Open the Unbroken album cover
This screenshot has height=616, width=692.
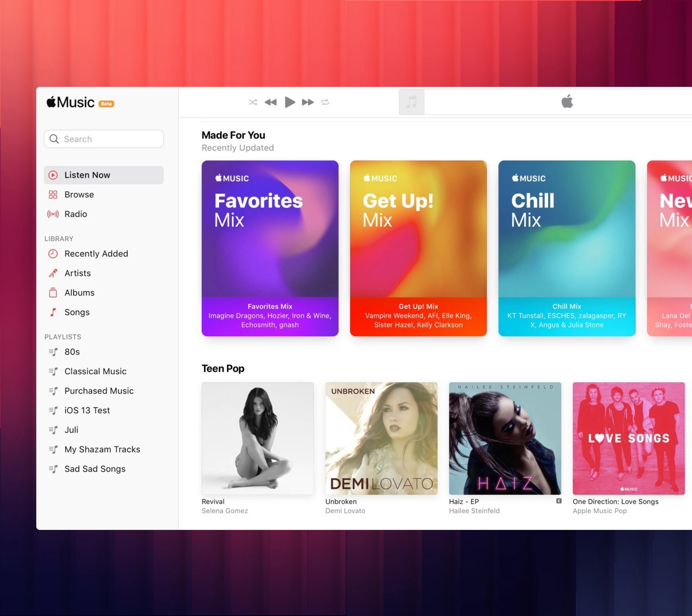click(381, 439)
